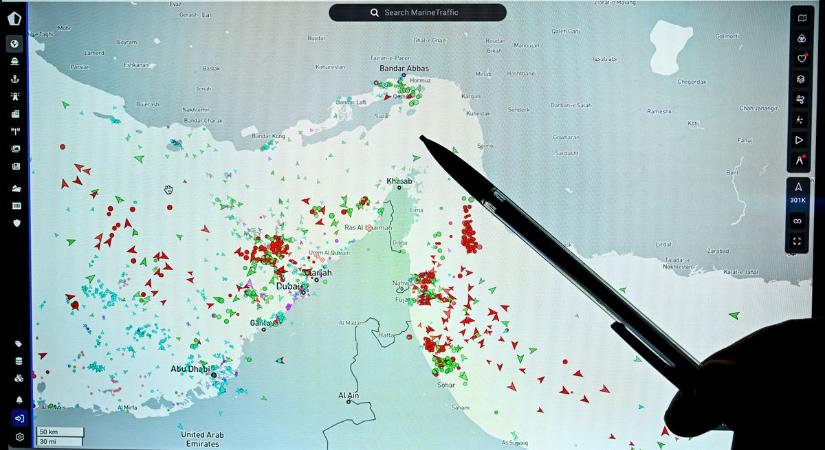Open the live map globe icon
The height and width of the screenshot is (450, 825).
(15, 44)
